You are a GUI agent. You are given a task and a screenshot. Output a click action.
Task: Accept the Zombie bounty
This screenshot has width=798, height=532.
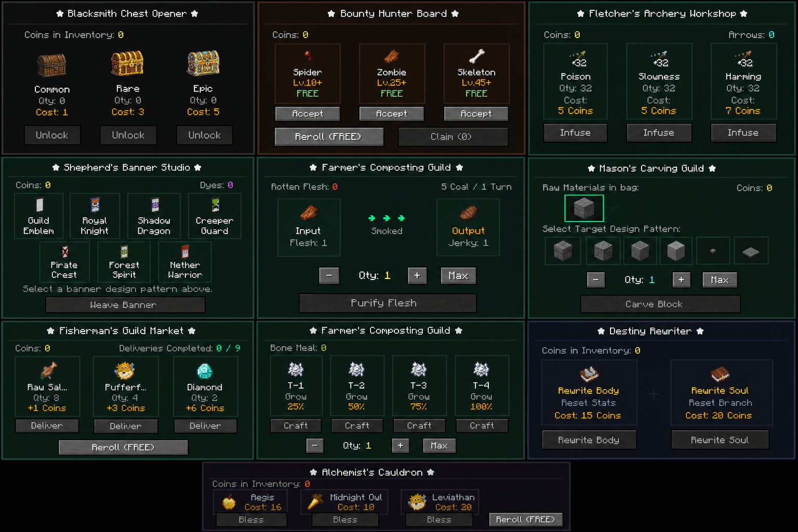click(392, 114)
